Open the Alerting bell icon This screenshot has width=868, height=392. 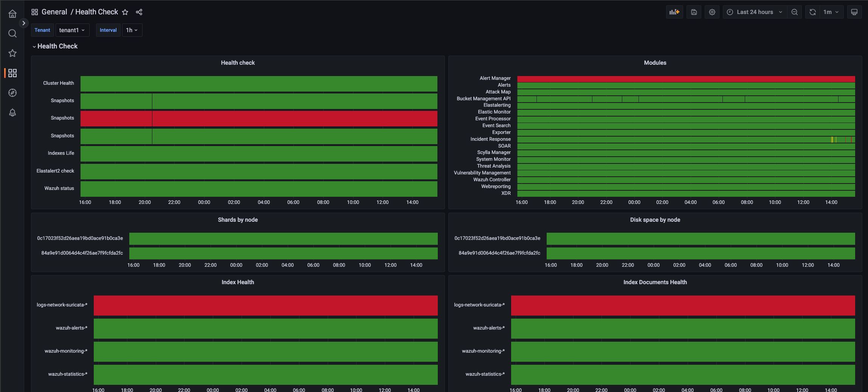12,113
